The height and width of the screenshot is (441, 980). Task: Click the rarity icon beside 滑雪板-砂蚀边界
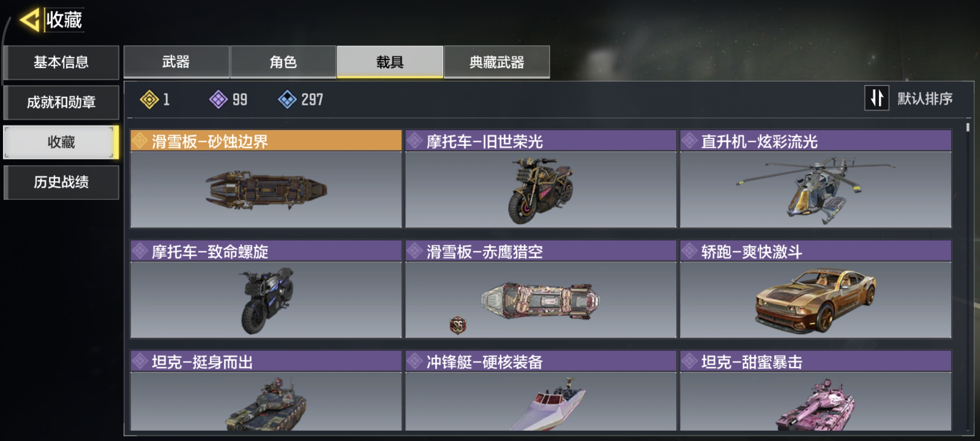[x=140, y=141]
